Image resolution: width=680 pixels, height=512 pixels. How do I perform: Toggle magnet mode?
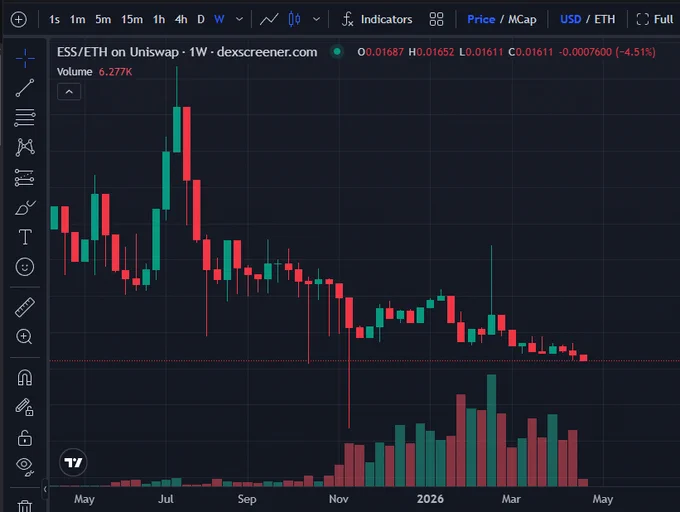coord(25,378)
